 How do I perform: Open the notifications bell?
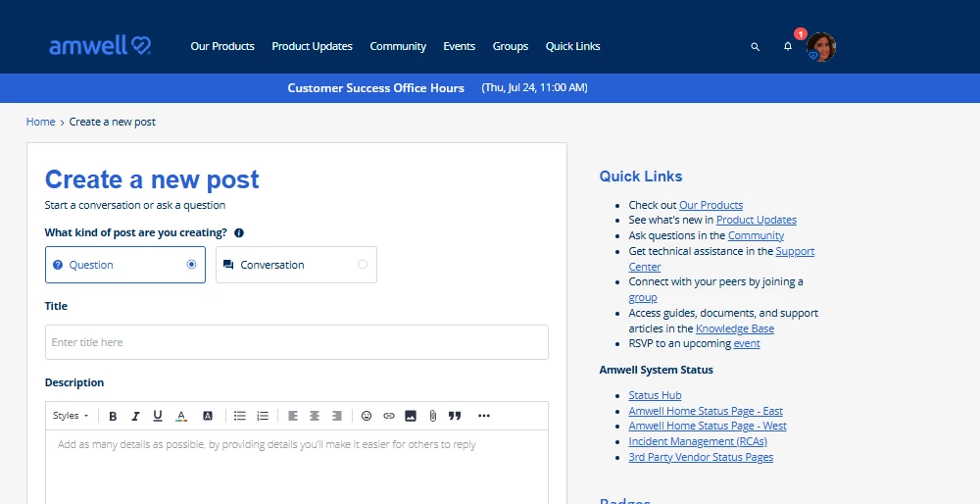click(788, 46)
